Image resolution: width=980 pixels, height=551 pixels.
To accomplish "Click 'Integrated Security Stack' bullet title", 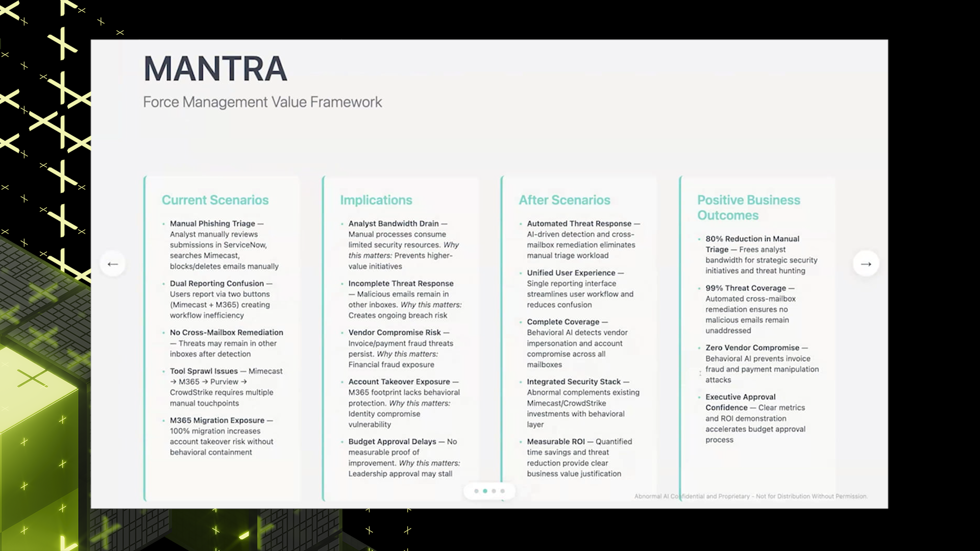I will pyautogui.click(x=574, y=382).
